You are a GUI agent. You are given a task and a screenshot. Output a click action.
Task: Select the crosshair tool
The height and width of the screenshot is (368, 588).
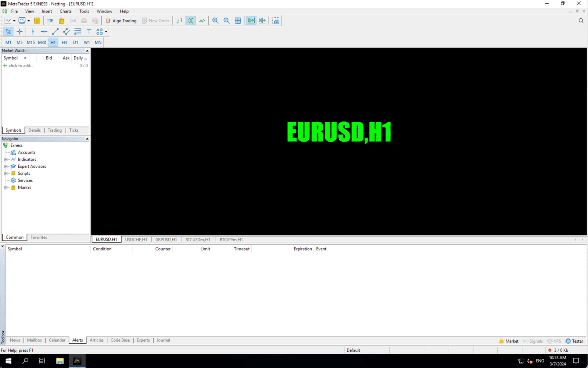click(x=20, y=32)
